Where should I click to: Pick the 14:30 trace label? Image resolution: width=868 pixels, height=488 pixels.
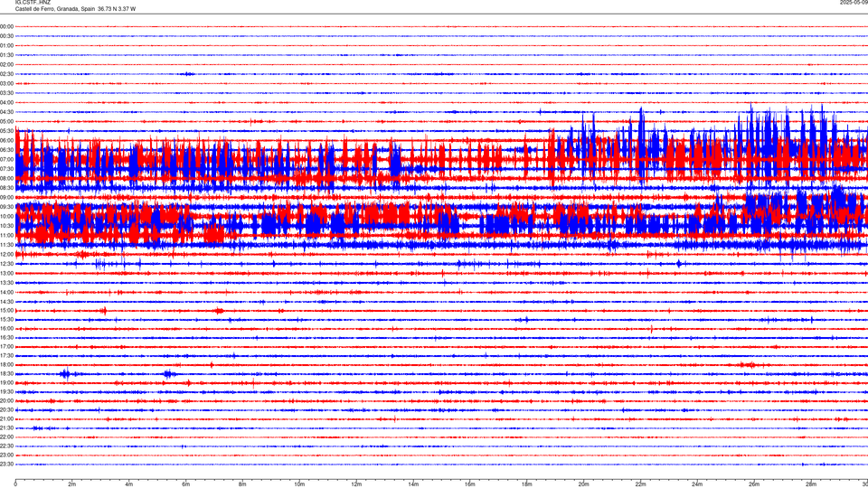(6, 302)
